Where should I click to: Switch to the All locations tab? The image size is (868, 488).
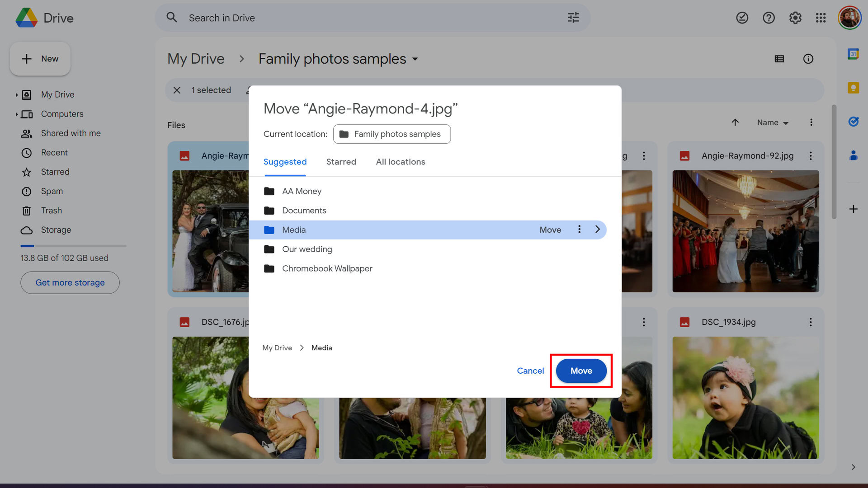tap(400, 162)
